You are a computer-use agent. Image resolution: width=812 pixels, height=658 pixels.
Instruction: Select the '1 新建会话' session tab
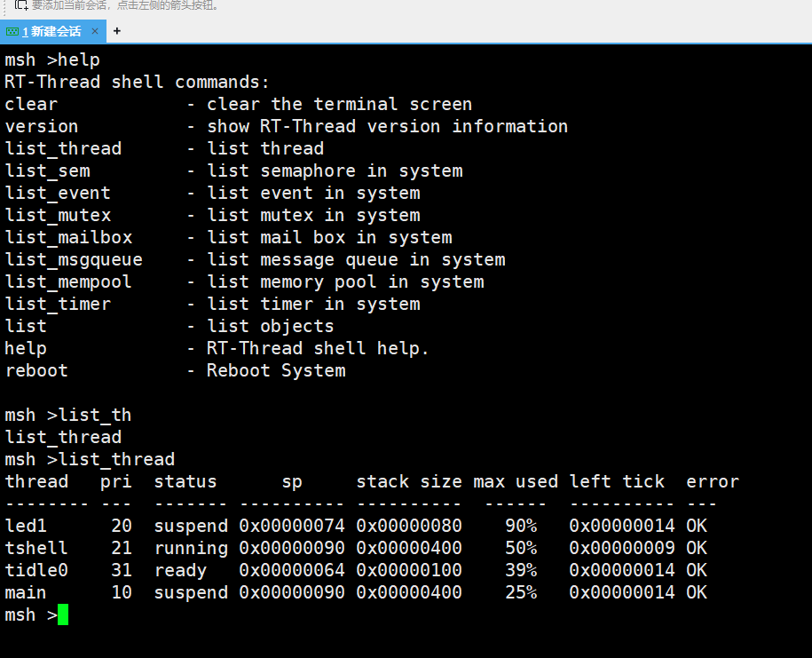[51, 32]
